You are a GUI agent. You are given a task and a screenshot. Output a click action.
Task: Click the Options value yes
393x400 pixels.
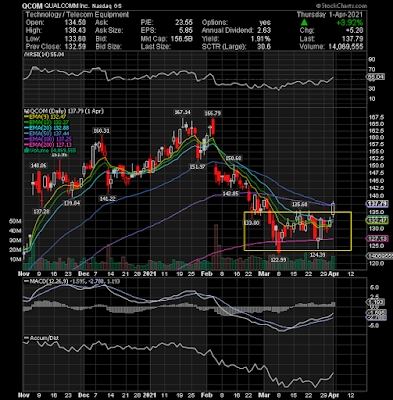[265, 22]
